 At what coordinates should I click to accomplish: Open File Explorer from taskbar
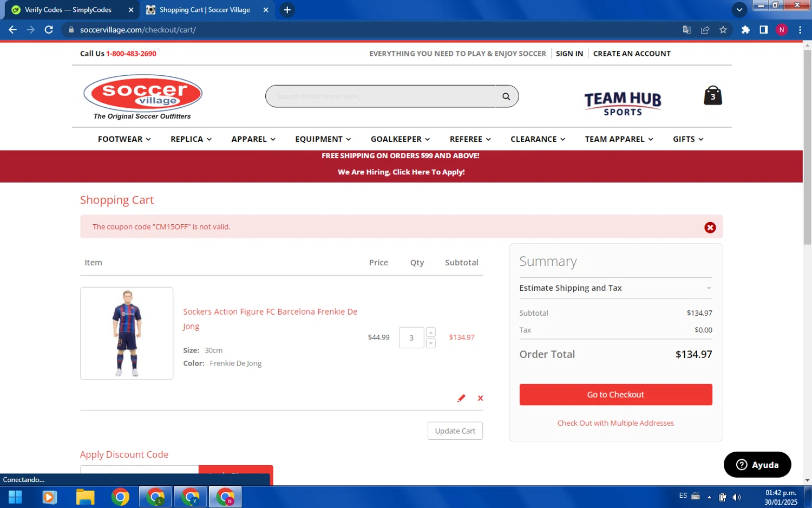85,497
